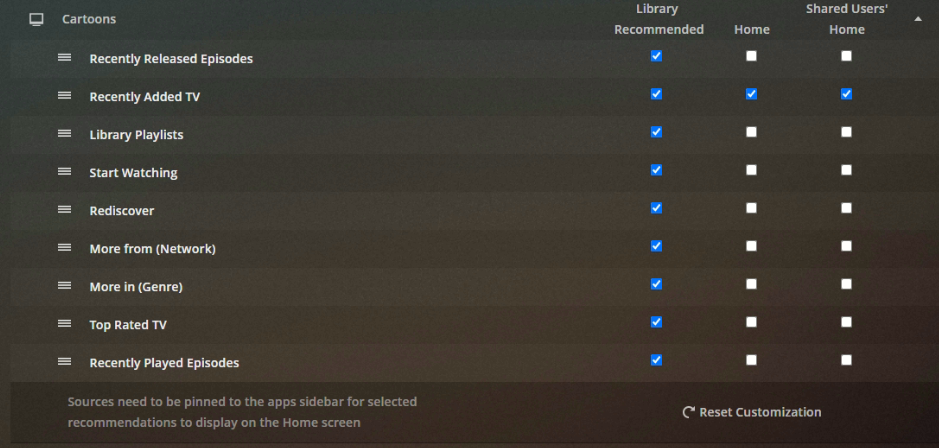Uncheck Library Recommended for Start Watching
The image size is (939, 448).
click(x=656, y=170)
